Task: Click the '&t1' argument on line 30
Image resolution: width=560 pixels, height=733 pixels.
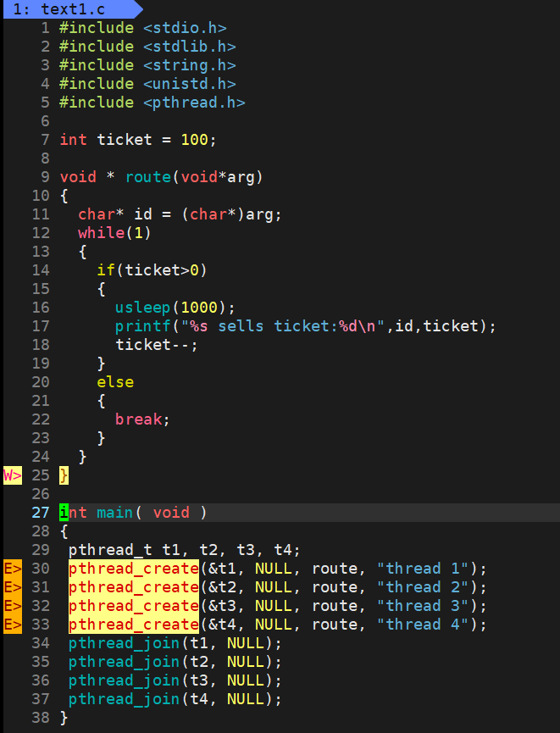Action: click(223, 569)
